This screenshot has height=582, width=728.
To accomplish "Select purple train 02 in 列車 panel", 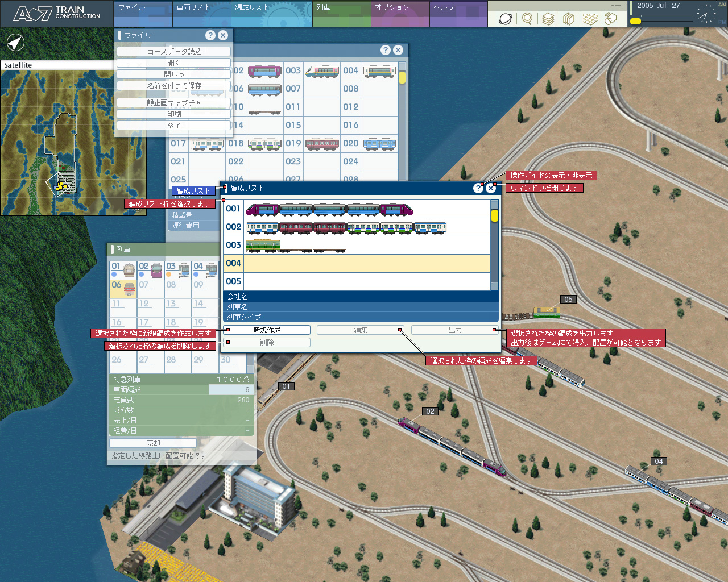I will pos(151,270).
